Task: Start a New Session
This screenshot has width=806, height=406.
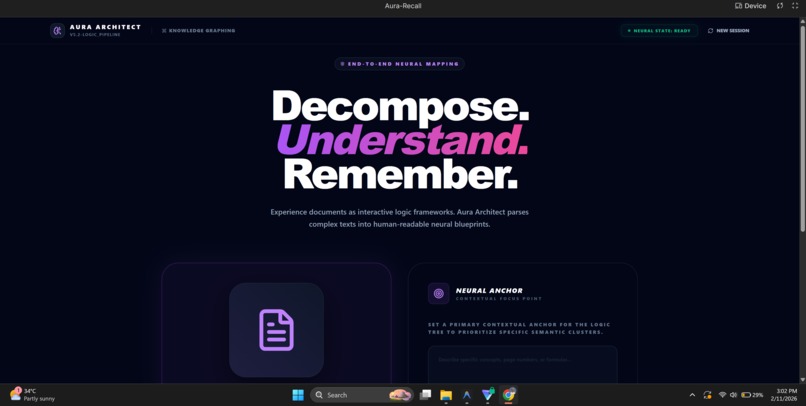Action: 728,31
